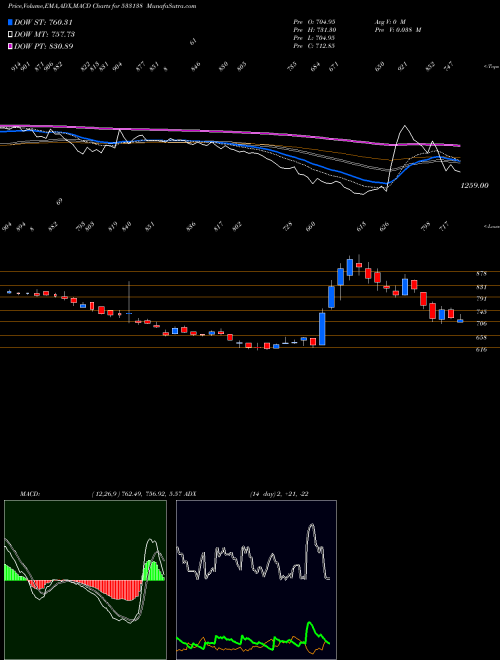Click the blue DOW ST legend swatch
Image resolution: width=500 pixels, height=660 pixels.
[10, 22]
